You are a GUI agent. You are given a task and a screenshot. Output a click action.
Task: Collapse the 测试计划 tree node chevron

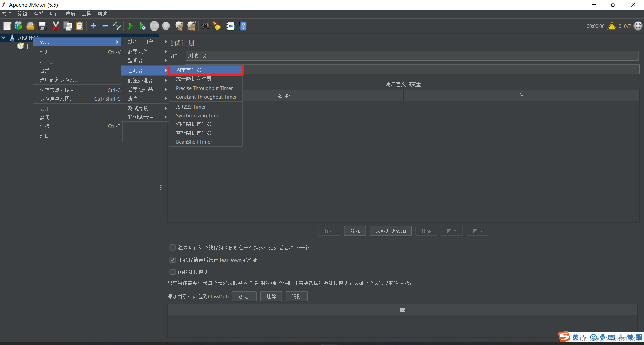coord(3,38)
